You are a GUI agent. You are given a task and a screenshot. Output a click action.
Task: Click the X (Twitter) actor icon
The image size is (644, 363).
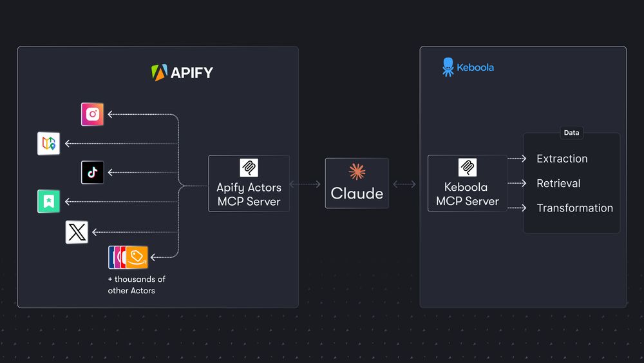click(x=77, y=232)
